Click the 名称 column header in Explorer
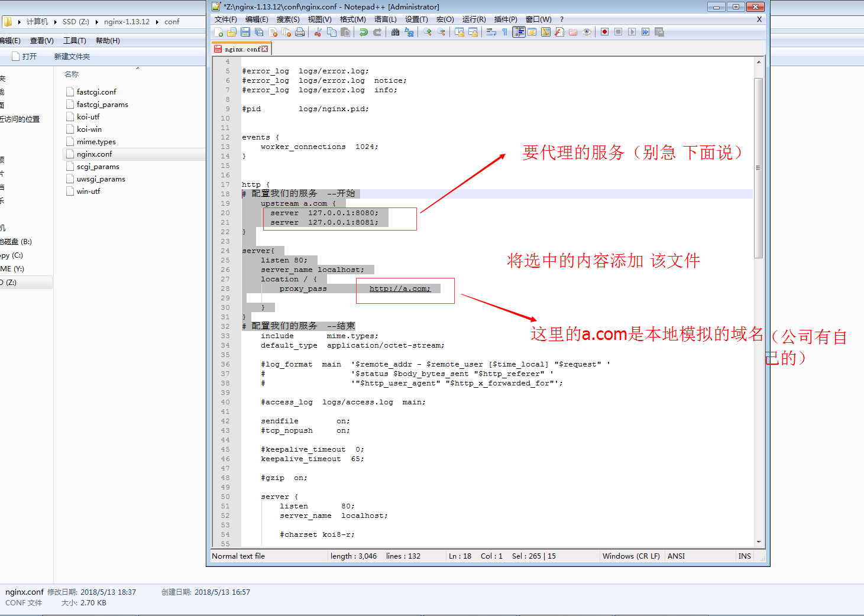Viewport: 864px width, 616px height. pos(72,74)
